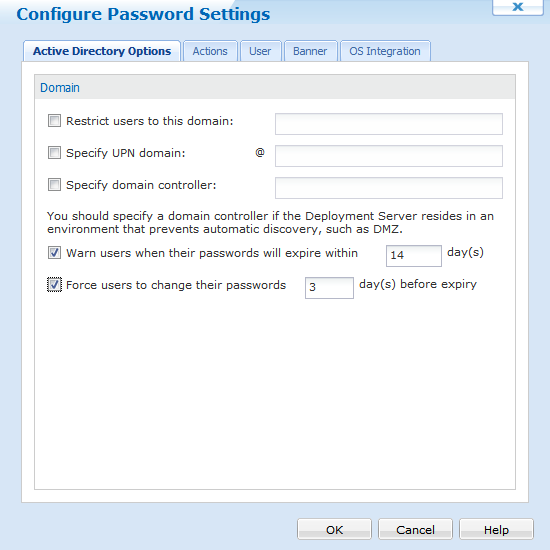Screen dimensions: 550x550
Task: Click the Cancel button
Action: [415, 529]
